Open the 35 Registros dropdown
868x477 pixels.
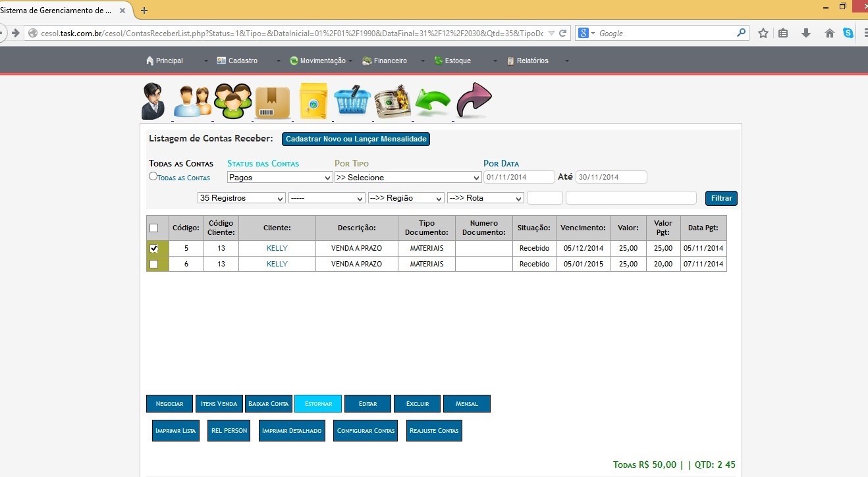click(241, 198)
